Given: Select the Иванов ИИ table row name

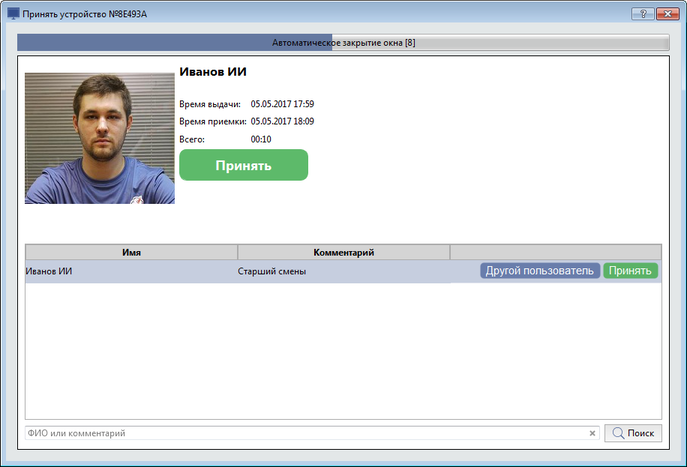Looking at the screenshot, I should [x=49, y=271].
